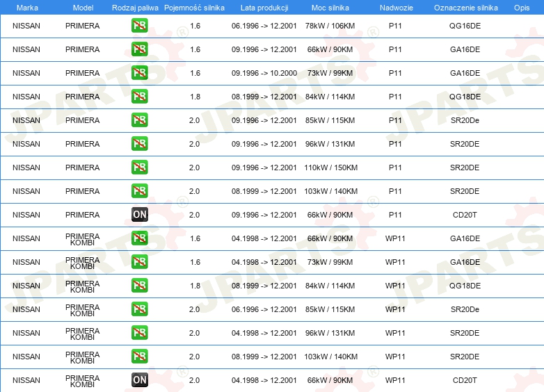Select the date range 09.1996 -> 10.2000
The height and width of the screenshot is (392, 544).
click(264, 73)
